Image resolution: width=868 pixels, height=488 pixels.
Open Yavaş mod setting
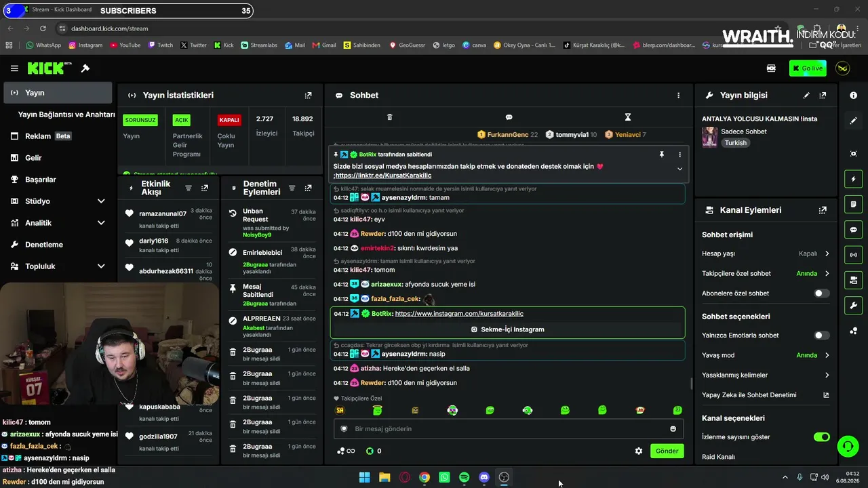[x=766, y=355]
